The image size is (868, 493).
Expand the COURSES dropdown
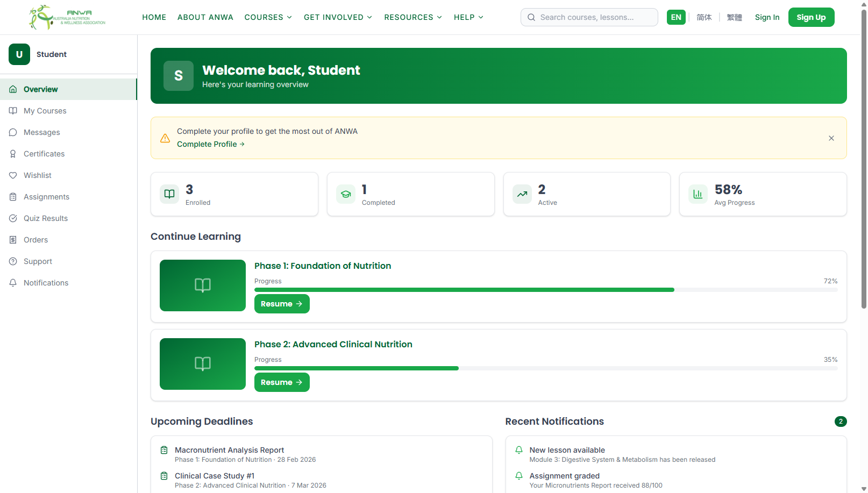pyautogui.click(x=268, y=17)
